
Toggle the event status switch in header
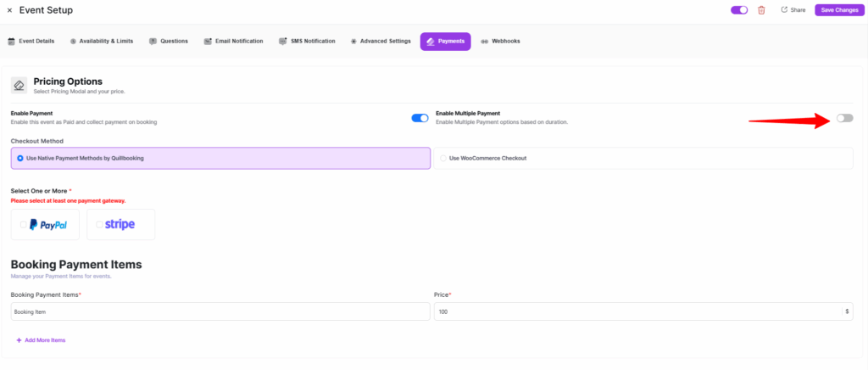739,10
